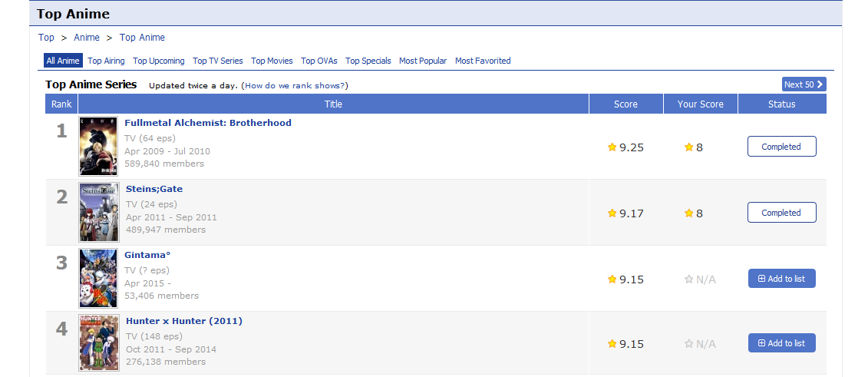This screenshot has height=377, width=868.
Task: Click the Steins;Gate poster thumbnail
Action: pyautogui.click(x=98, y=212)
